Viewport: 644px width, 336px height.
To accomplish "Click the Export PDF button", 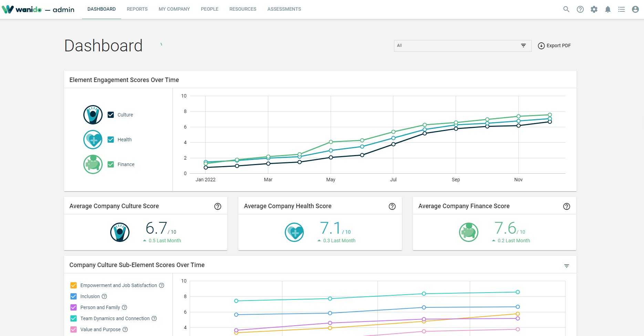I will click(554, 45).
